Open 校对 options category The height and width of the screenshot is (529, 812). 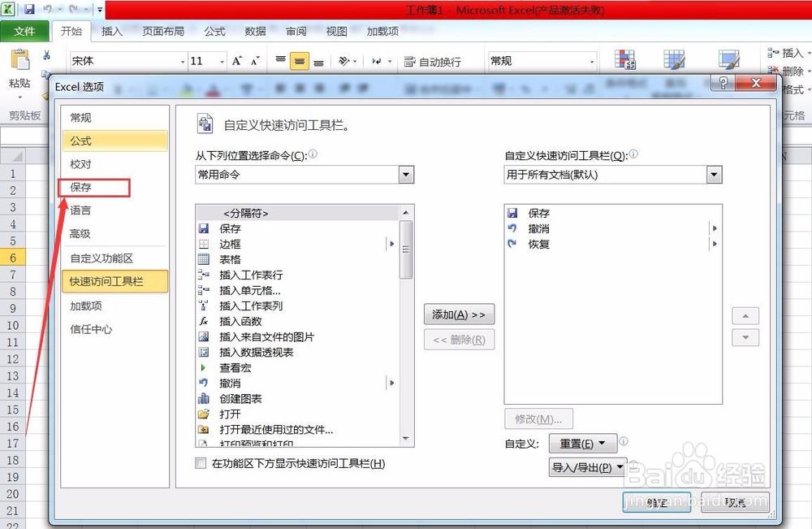point(114,164)
